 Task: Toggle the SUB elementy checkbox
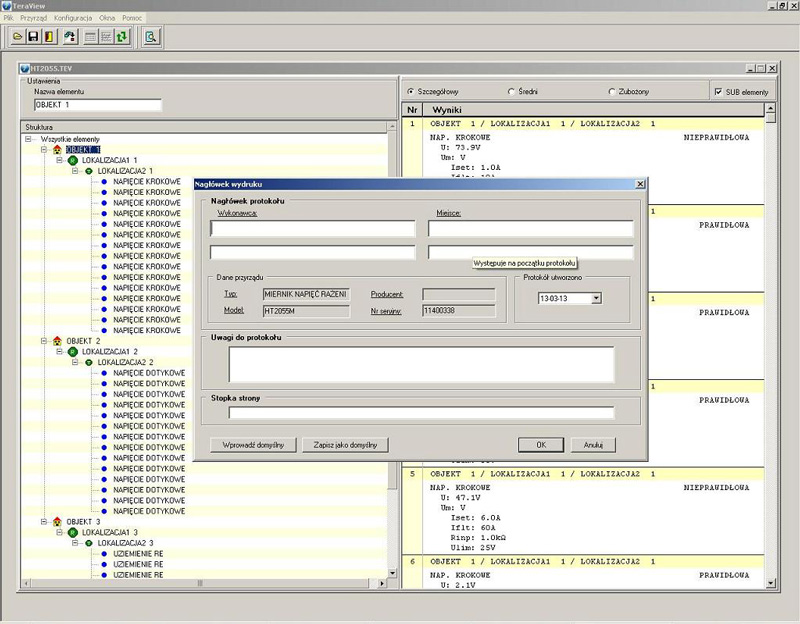(718, 91)
